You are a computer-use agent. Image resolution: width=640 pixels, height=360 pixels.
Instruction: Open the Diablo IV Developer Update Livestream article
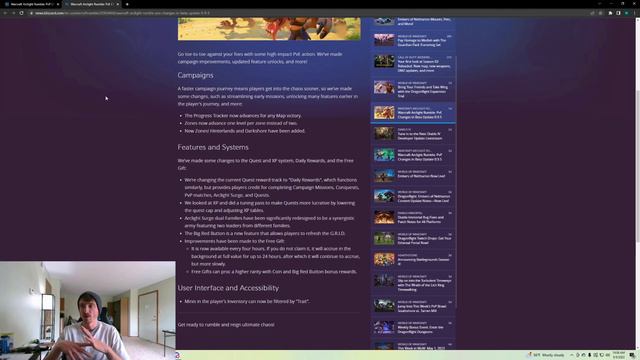click(x=420, y=136)
